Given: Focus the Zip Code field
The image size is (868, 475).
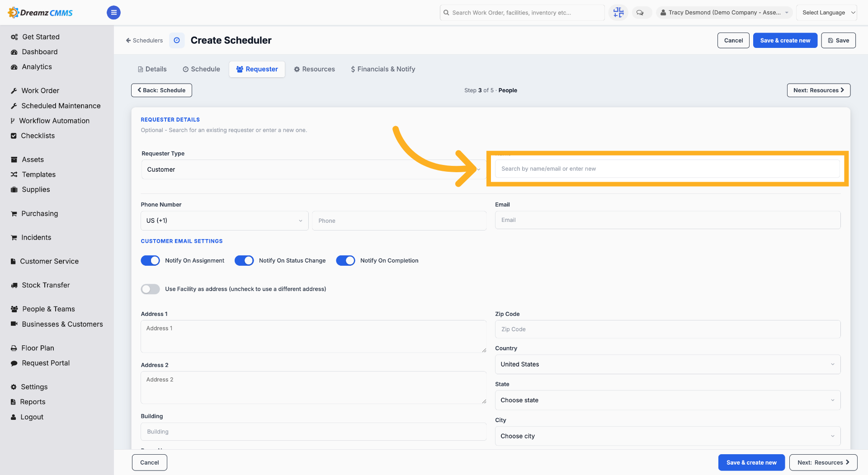Looking at the screenshot, I should click(668, 329).
